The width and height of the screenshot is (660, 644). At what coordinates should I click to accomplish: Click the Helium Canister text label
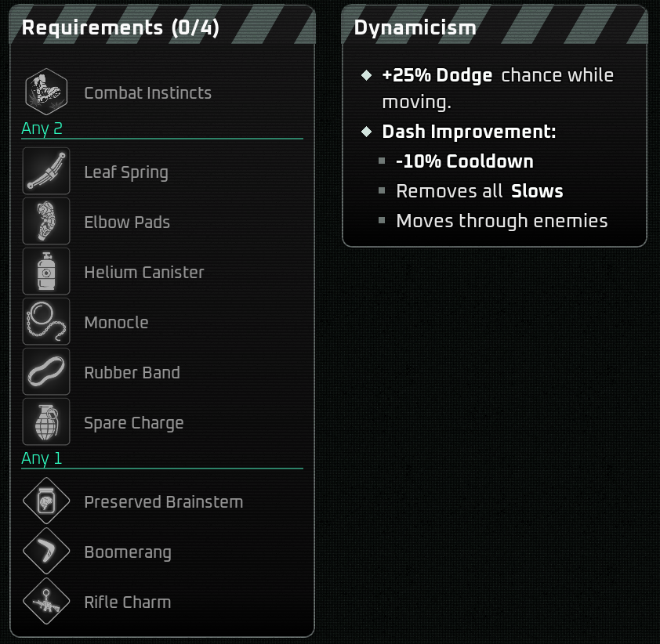tap(144, 273)
